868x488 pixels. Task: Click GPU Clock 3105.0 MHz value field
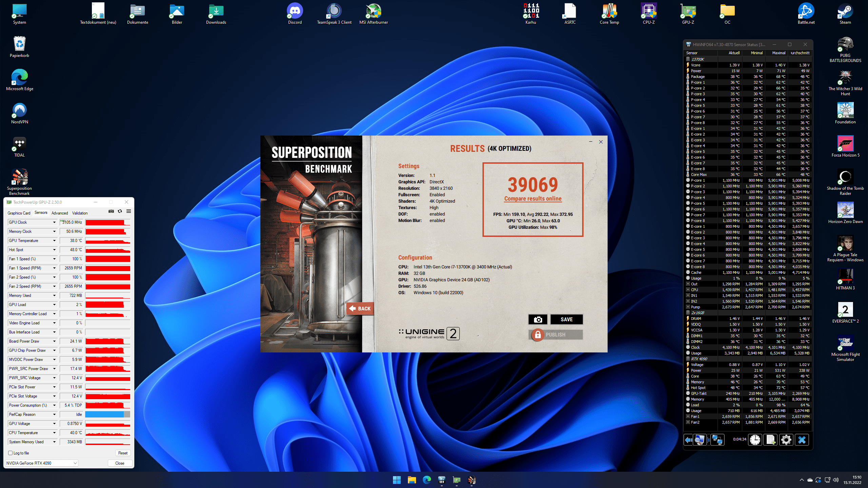pyautogui.click(x=72, y=222)
